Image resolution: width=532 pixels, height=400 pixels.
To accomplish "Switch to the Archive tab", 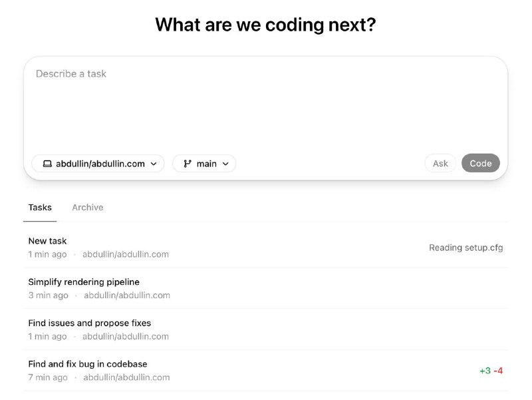I will [88, 208].
